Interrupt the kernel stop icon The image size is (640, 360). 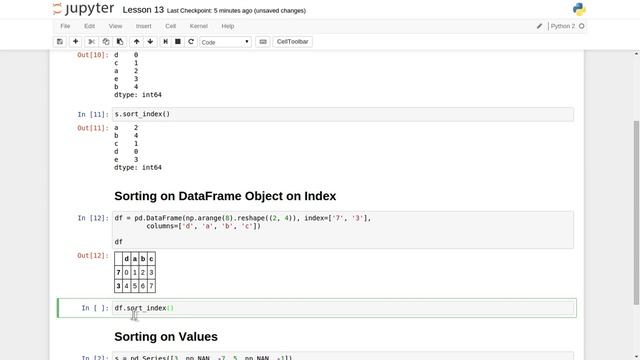click(178, 42)
